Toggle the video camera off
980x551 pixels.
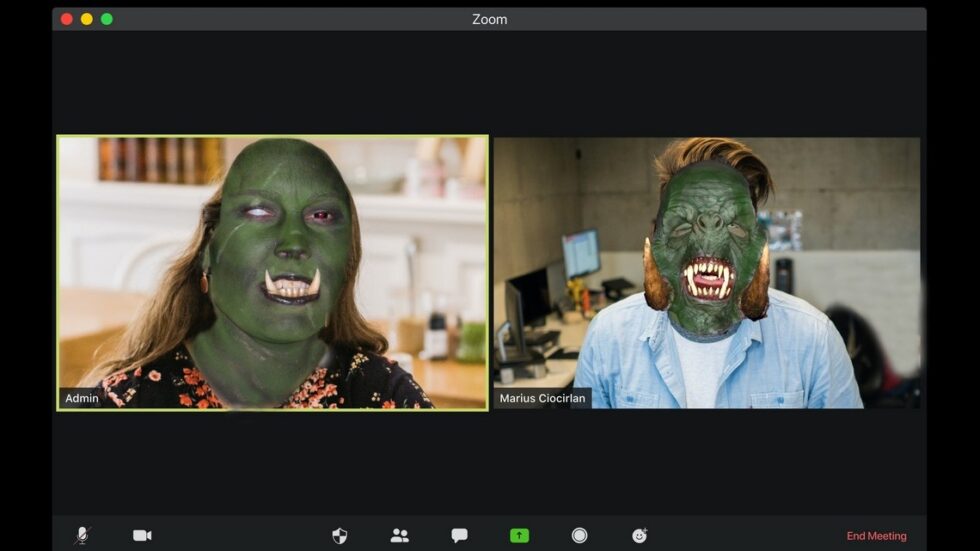(142, 535)
